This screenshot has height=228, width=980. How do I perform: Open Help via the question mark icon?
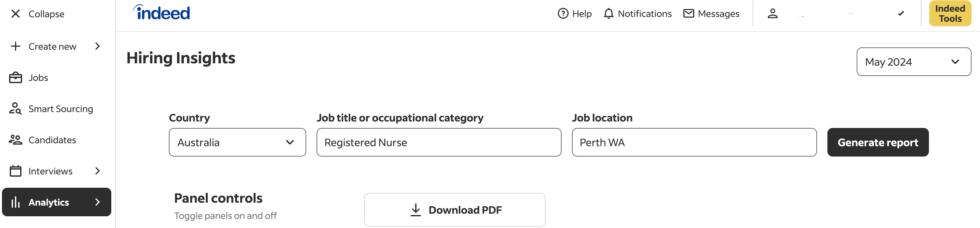pyautogui.click(x=563, y=14)
